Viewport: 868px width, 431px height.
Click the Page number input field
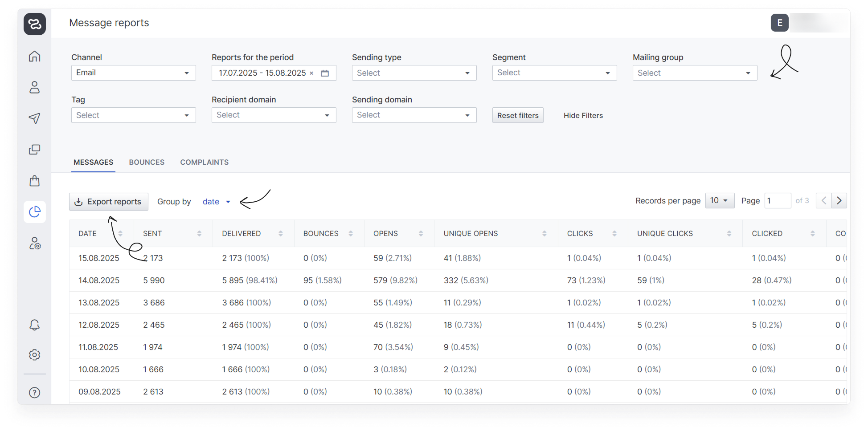[x=777, y=201]
